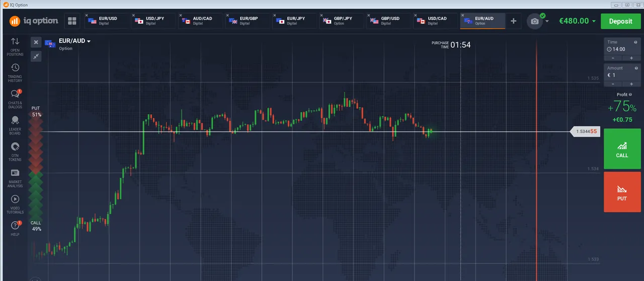Increase Amount with plus
Image resolution: width=644 pixels, height=281 pixels.
point(631,84)
